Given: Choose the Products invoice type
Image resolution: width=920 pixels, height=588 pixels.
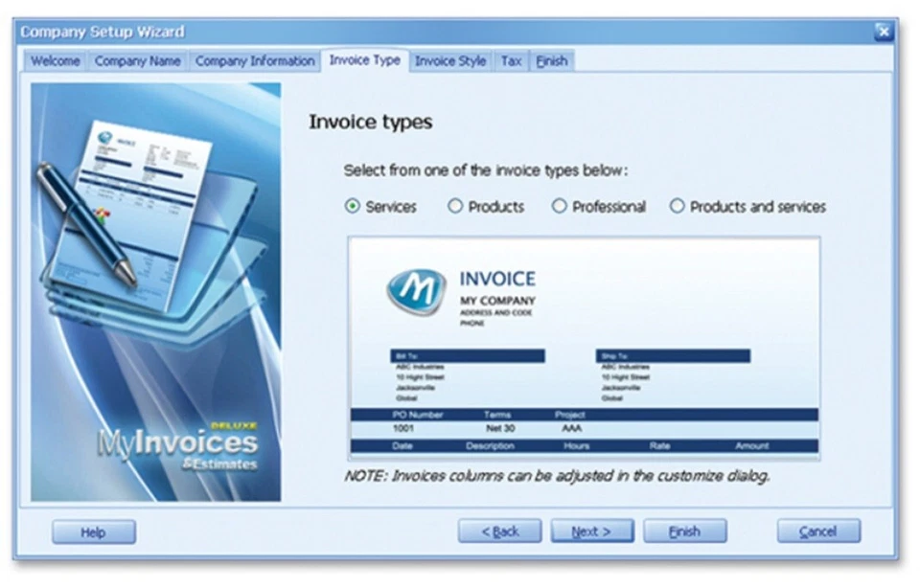Looking at the screenshot, I should (x=454, y=206).
